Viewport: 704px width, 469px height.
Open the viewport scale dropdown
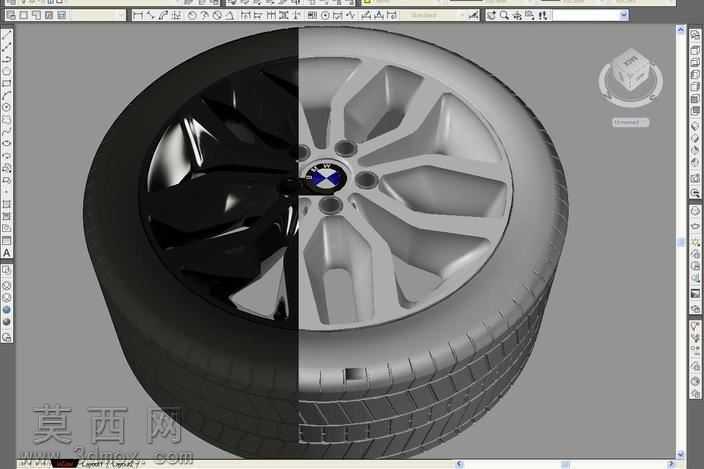pos(97,15)
